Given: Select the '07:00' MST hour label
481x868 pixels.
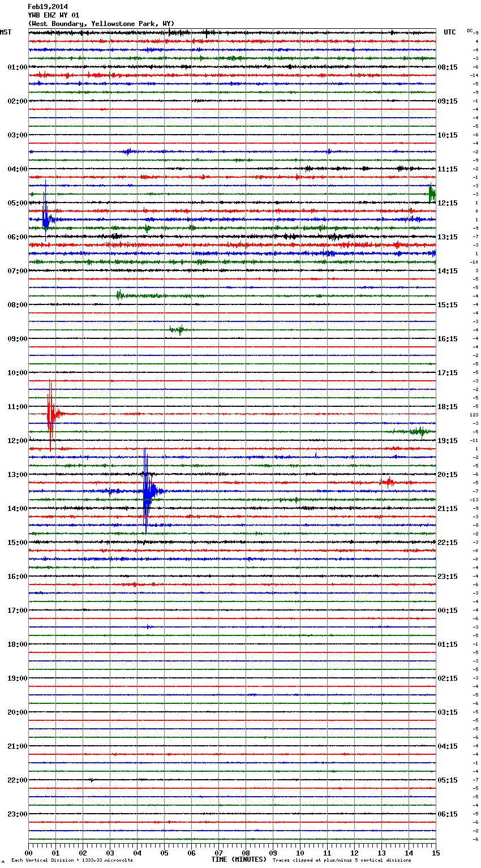Looking at the screenshot, I should [18, 271].
